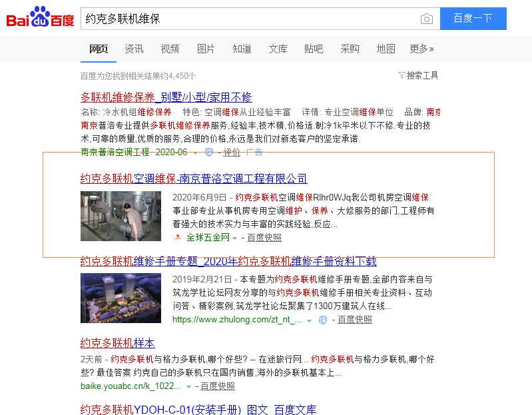The image size is (532, 415).
Task: Open result 约克多联机YDOH-C-01(安装手册)
Action: 198,410
